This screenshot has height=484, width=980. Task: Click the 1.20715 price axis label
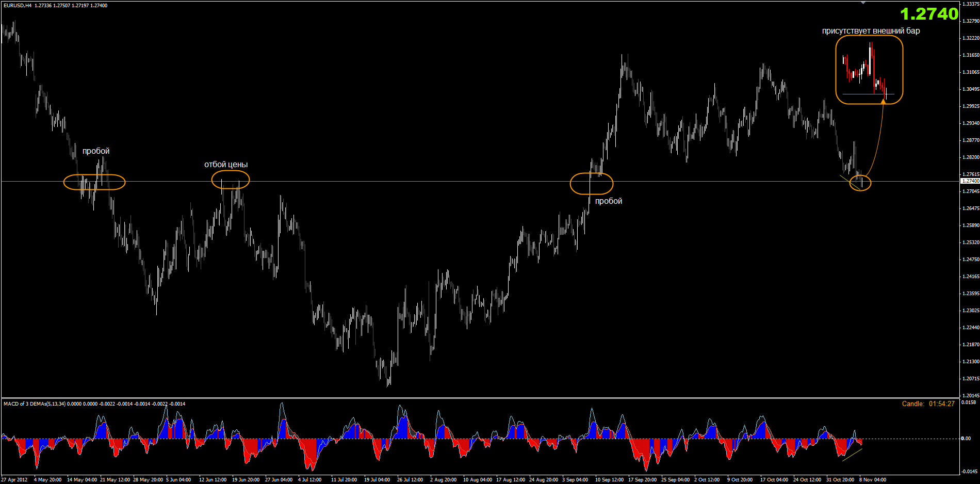pos(971,379)
